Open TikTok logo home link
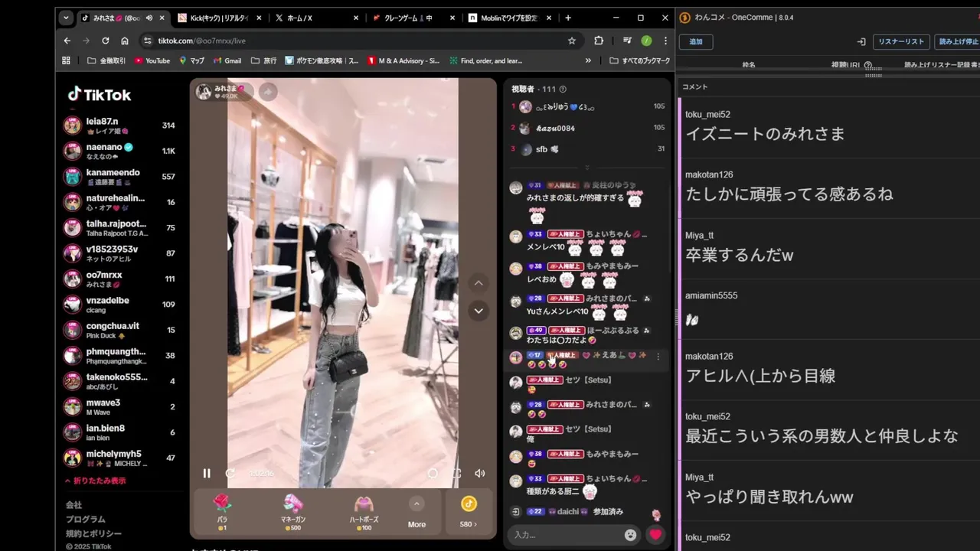Image resolution: width=980 pixels, height=551 pixels. point(100,95)
